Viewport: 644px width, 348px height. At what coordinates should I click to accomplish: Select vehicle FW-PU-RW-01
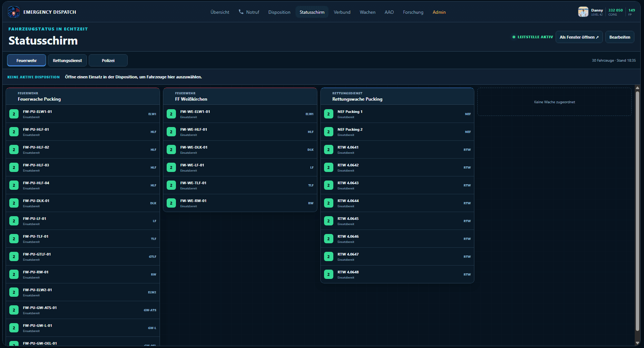[83, 274]
